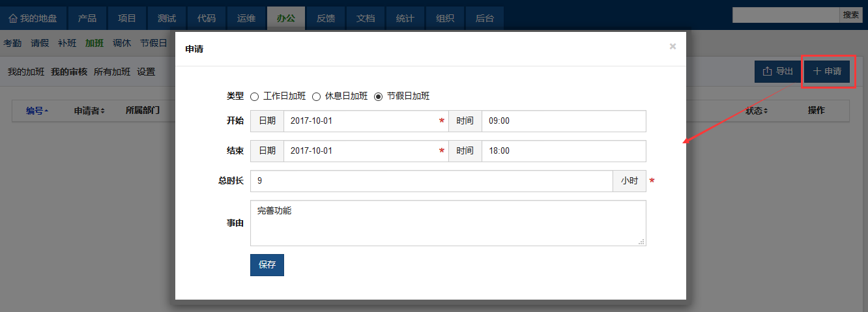Go to 后台 tab
Image resolution: width=868 pixels, height=312 pixels.
click(x=485, y=18)
